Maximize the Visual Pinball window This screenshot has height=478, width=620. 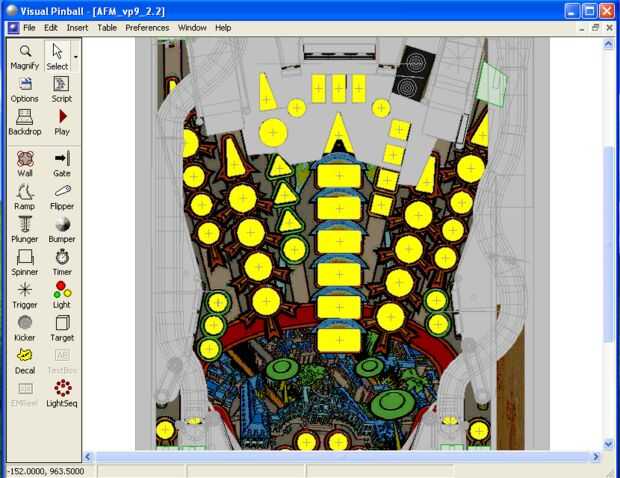[589, 11]
